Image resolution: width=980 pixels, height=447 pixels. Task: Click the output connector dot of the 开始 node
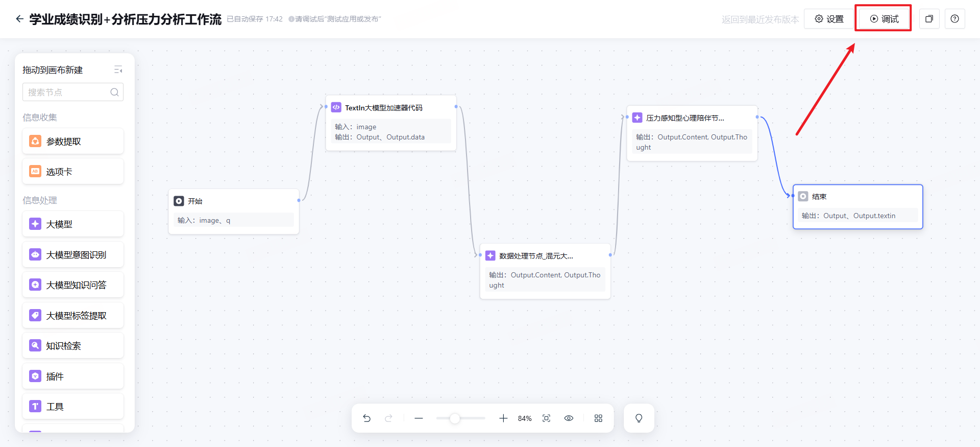coord(299,200)
